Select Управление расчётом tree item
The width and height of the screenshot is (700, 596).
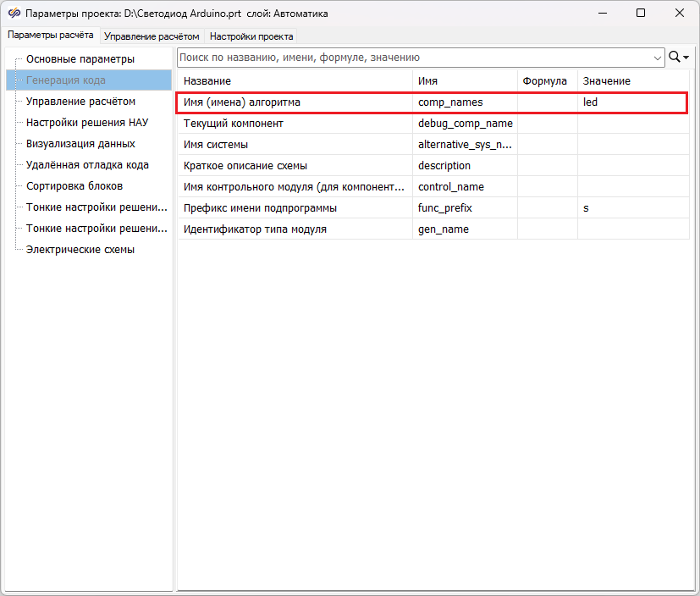[x=80, y=102]
